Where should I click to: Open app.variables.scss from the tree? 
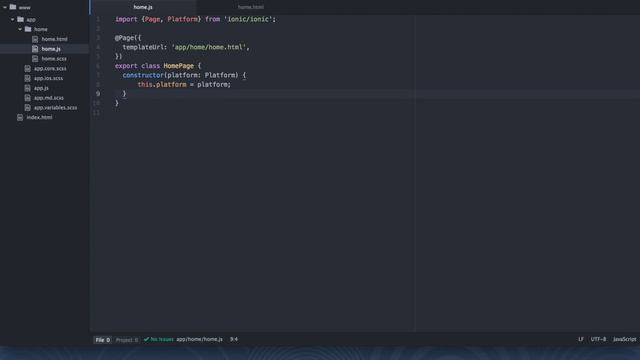click(55, 108)
